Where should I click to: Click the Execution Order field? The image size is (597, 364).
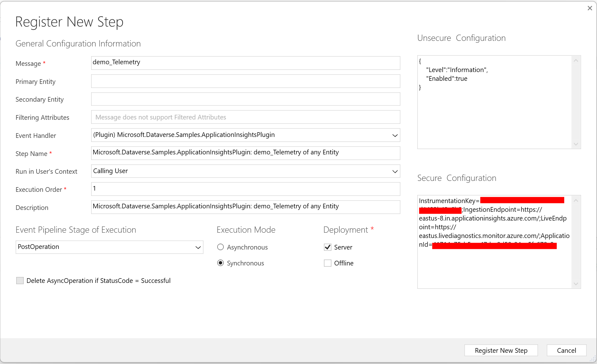[245, 189]
